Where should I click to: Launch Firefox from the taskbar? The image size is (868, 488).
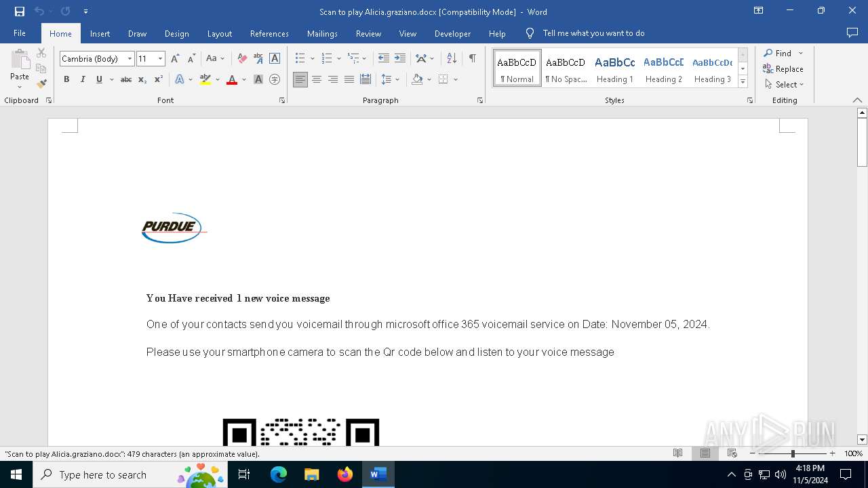(x=345, y=474)
